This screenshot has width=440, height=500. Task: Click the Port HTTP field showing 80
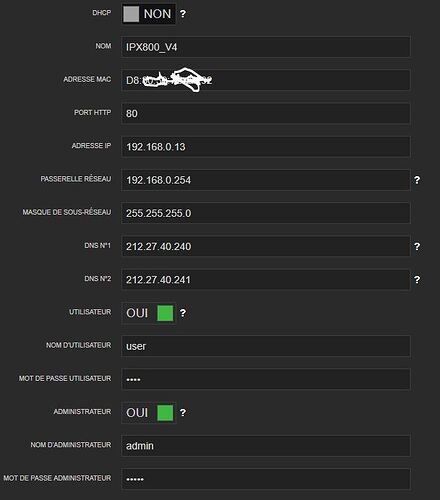coord(266,113)
